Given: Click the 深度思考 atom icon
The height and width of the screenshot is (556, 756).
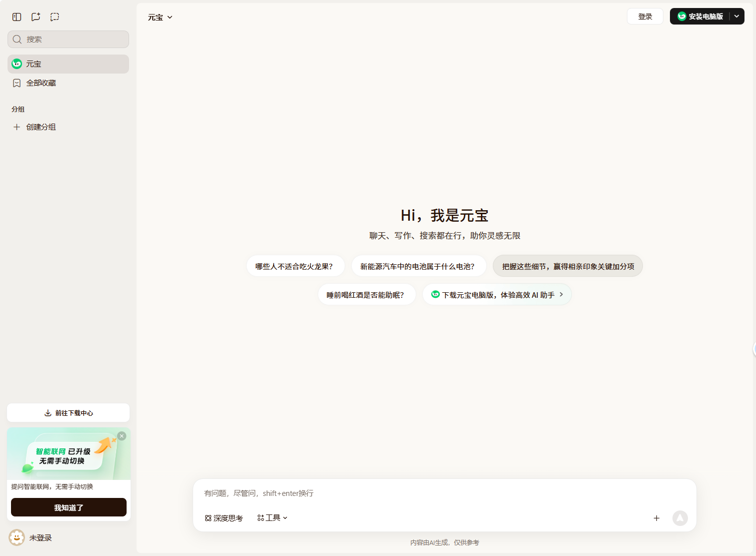Looking at the screenshot, I should (208, 518).
